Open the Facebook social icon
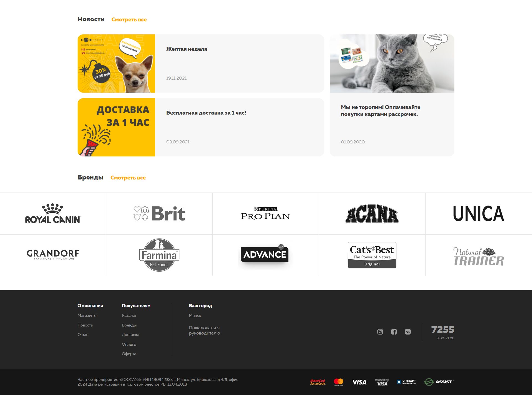The width and height of the screenshot is (532, 395). tap(394, 332)
